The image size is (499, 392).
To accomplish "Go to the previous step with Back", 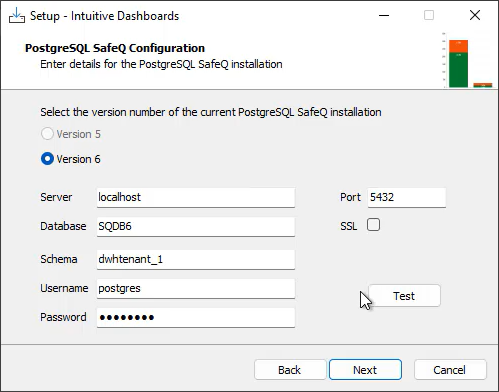I will coord(290,370).
